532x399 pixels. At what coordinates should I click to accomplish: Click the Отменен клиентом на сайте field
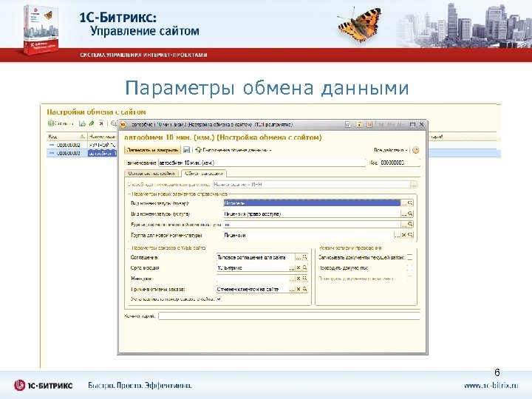(x=253, y=289)
